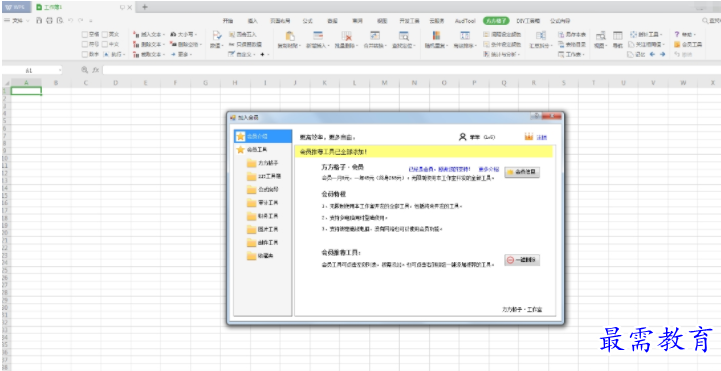Viewport: 721px width, 371px height.
Task: Open the 截取文本 dropdown
Action: point(149,54)
